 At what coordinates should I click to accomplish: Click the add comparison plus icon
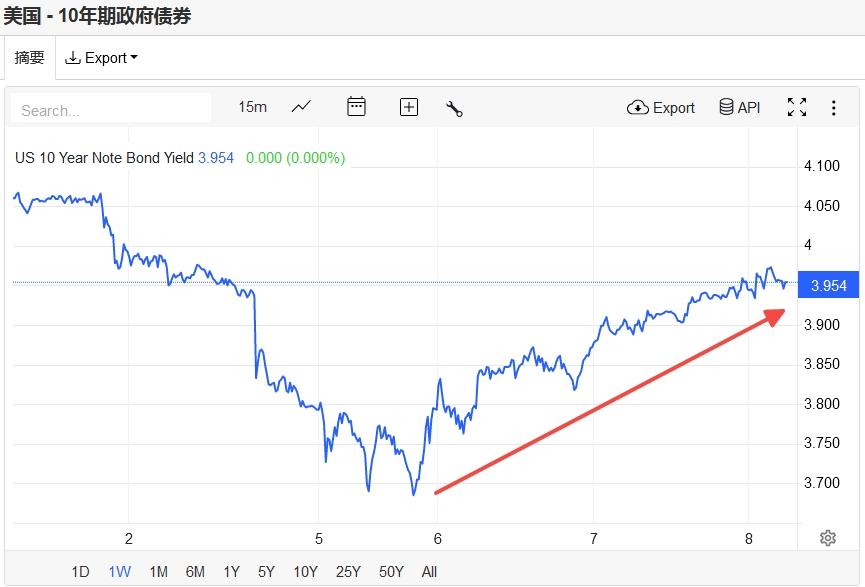(x=409, y=107)
